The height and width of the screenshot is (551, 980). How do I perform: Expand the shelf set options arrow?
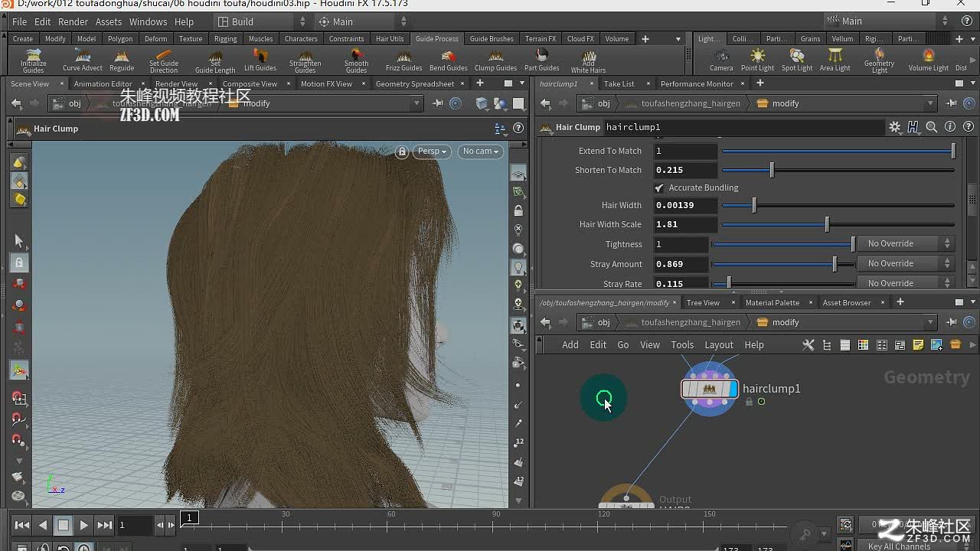coord(678,39)
